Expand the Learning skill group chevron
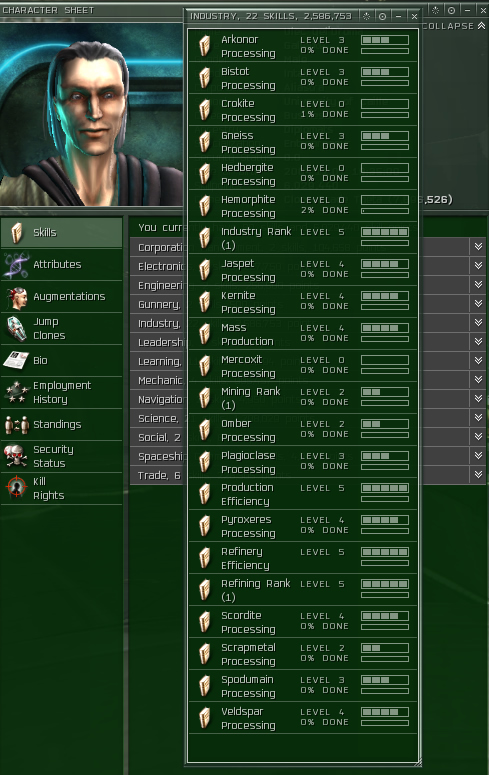 [x=478, y=360]
